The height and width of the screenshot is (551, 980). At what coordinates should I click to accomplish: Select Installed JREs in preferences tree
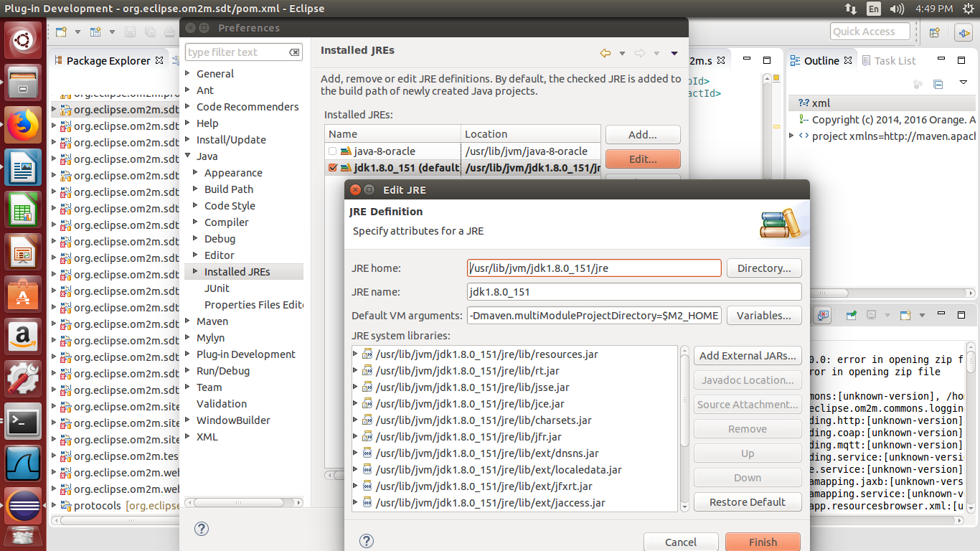(x=237, y=272)
